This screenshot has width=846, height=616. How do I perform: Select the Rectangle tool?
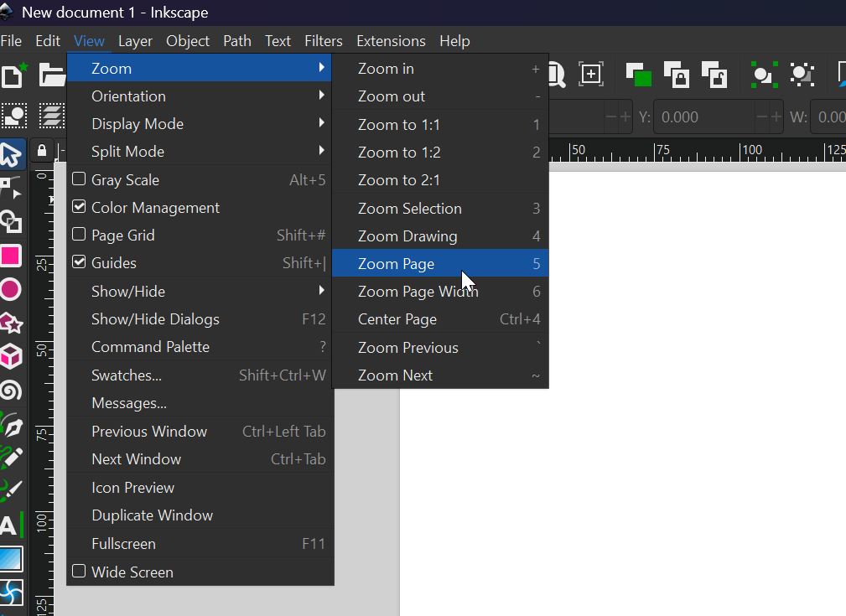click(x=11, y=255)
